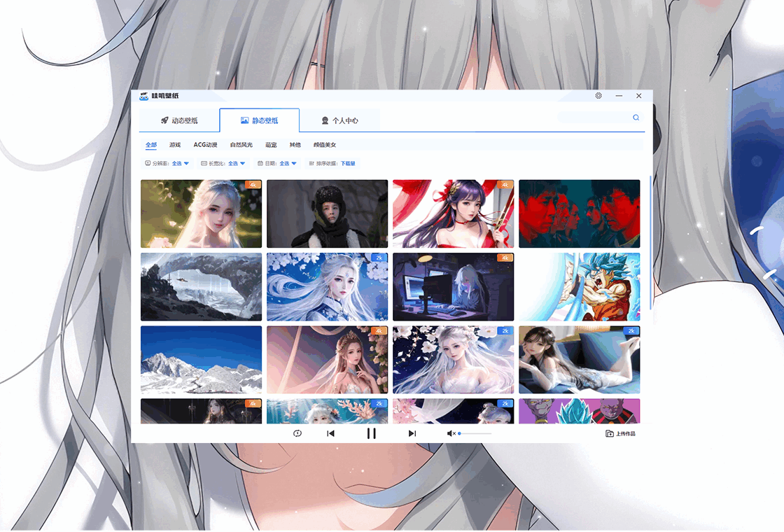Viewport: 784px width, 532px height.
Task: Open the red faces on teal wallpaper
Action: pyautogui.click(x=579, y=214)
